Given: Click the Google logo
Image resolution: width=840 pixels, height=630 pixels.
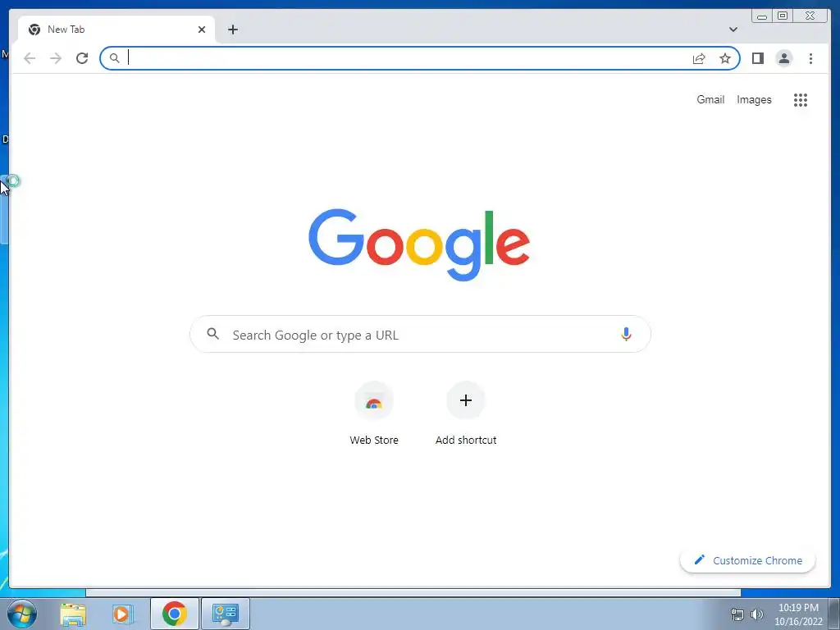Looking at the screenshot, I should 419,244.
